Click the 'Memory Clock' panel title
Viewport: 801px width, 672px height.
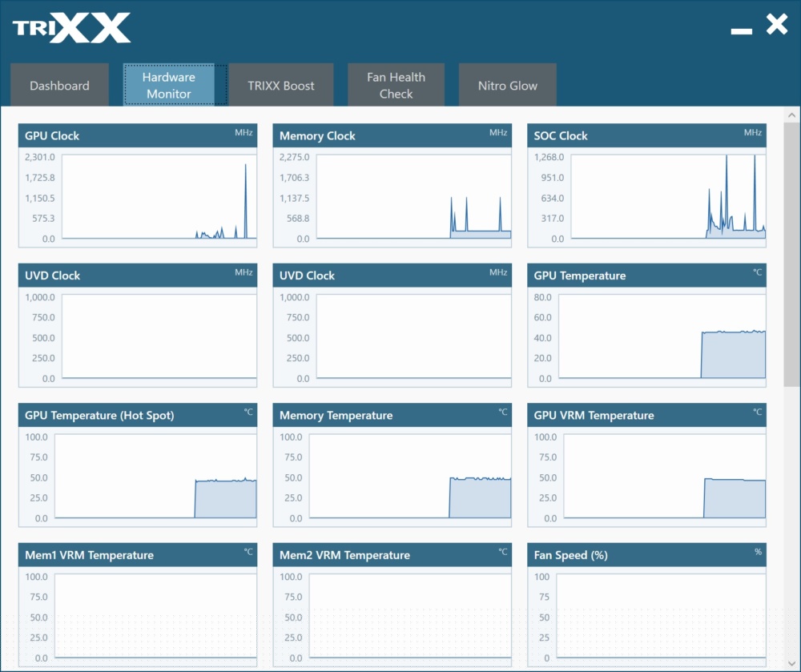coord(317,136)
